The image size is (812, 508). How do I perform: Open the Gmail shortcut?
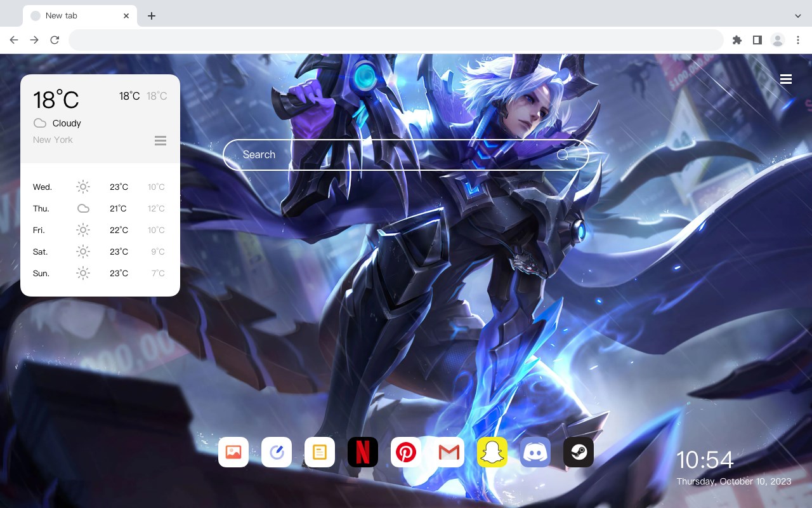(x=449, y=452)
